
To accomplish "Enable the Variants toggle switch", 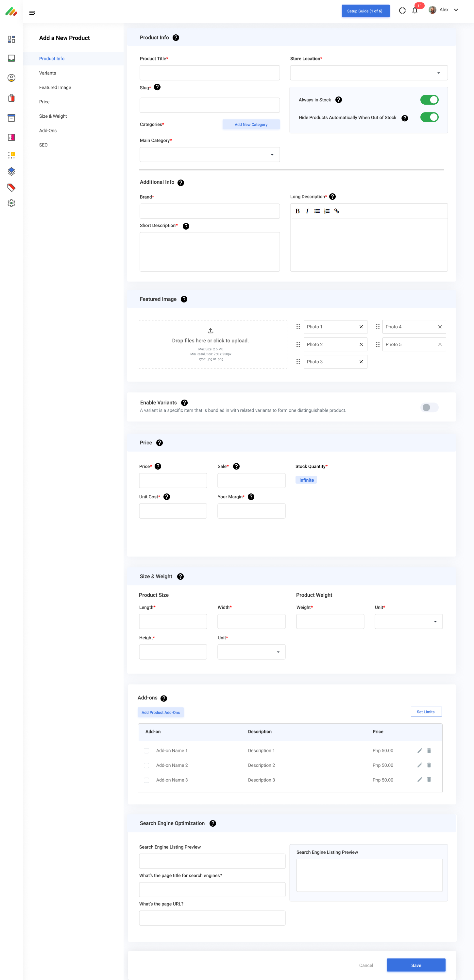I will (429, 407).
